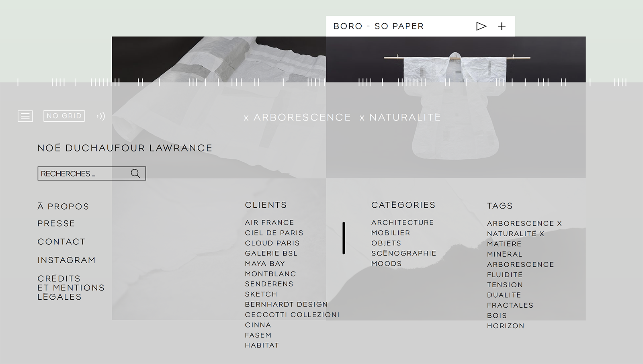Image resolution: width=643 pixels, height=364 pixels.
Task: Select client MONTBLANC
Action: click(x=270, y=274)
